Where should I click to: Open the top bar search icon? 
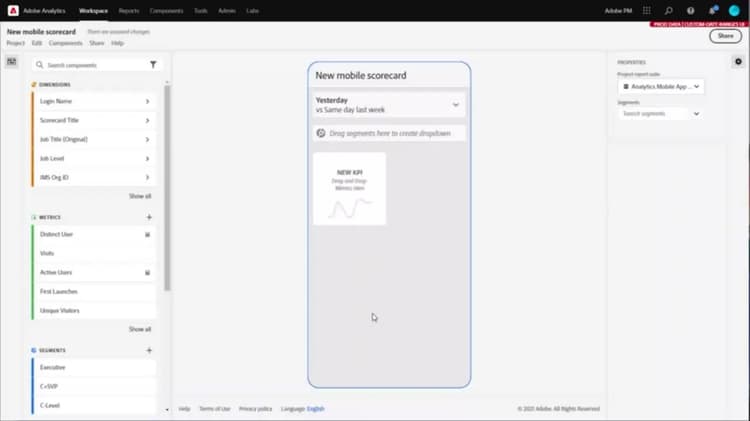click(x=669, y=11)
